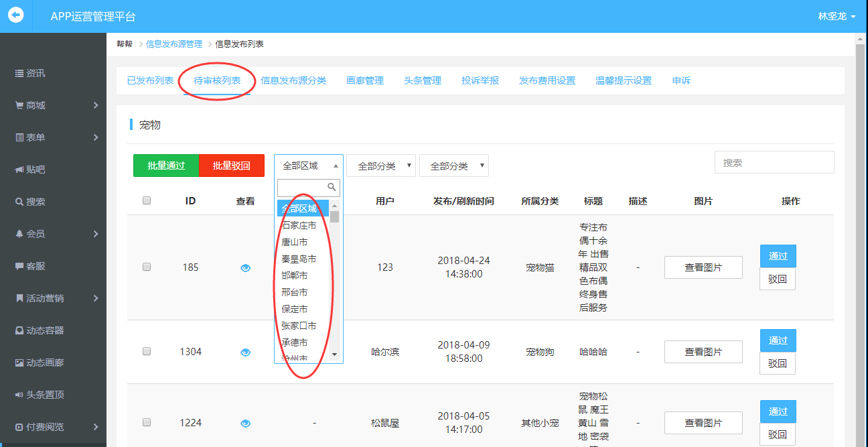Screen dimensions: 868x447
Task: Open the 画廊管理 tab
Action: (x=364, y=79)
